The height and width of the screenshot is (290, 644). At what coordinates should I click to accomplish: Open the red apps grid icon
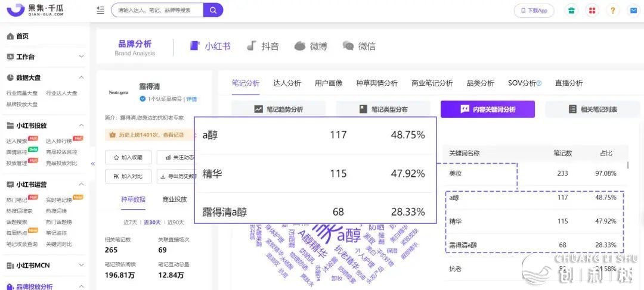pos(592,11)
